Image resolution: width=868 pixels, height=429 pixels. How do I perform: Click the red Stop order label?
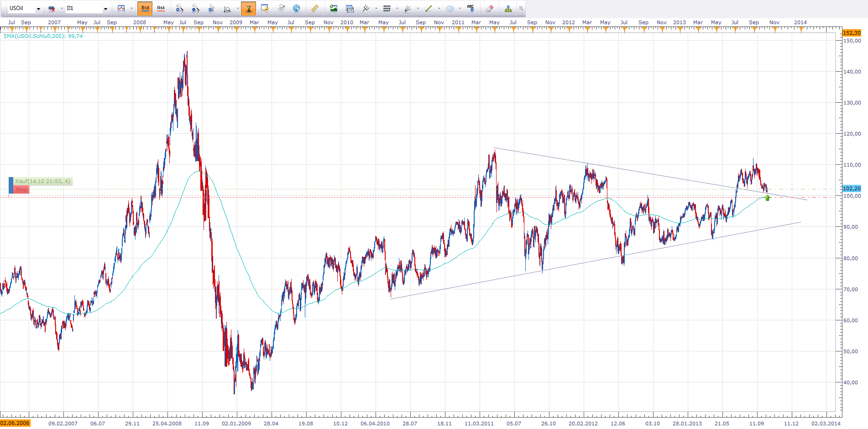[21, 189]
